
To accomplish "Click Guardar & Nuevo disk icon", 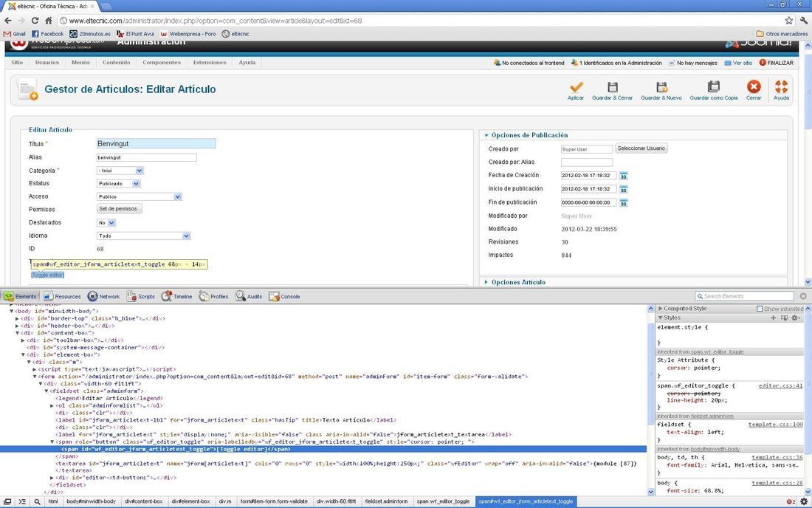I will (661, 86).
